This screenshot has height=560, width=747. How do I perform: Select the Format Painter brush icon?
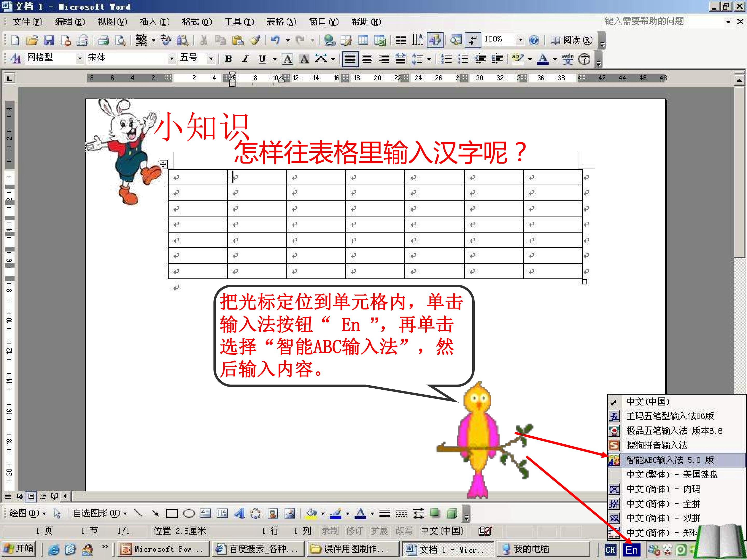point(255,40)
